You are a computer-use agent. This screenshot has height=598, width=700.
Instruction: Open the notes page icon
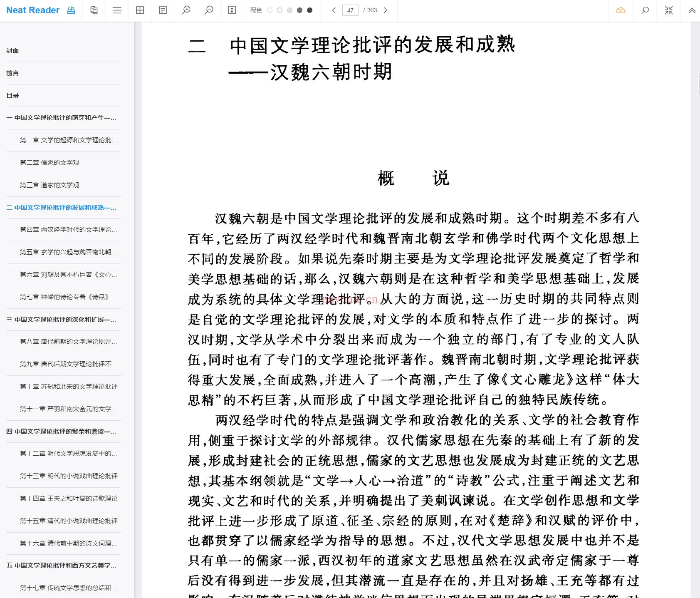[163, 10]
